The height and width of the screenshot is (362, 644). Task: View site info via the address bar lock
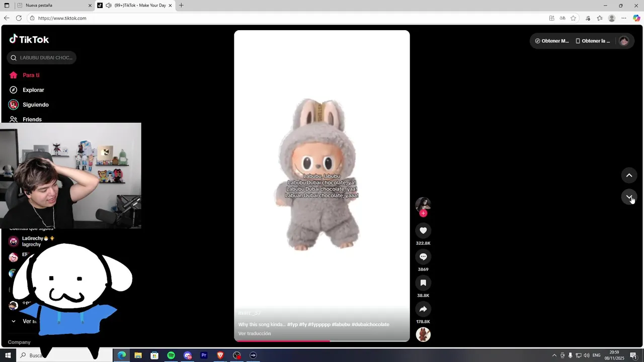(32, 18)
